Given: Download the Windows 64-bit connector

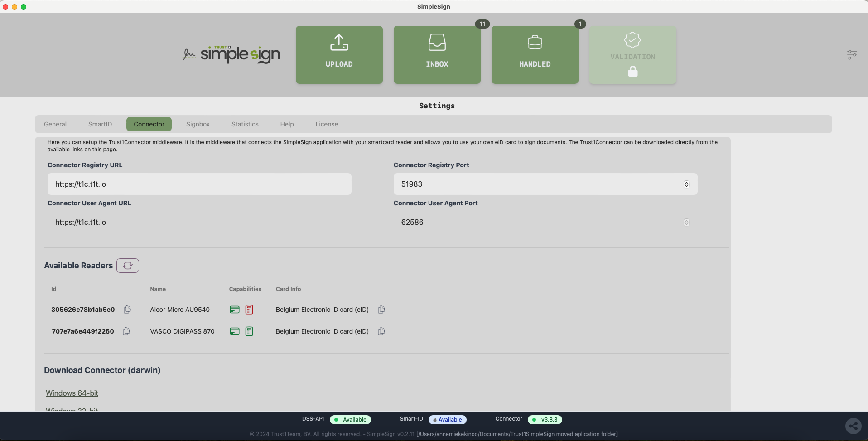Looking at the screenshot, I should 72,393.
